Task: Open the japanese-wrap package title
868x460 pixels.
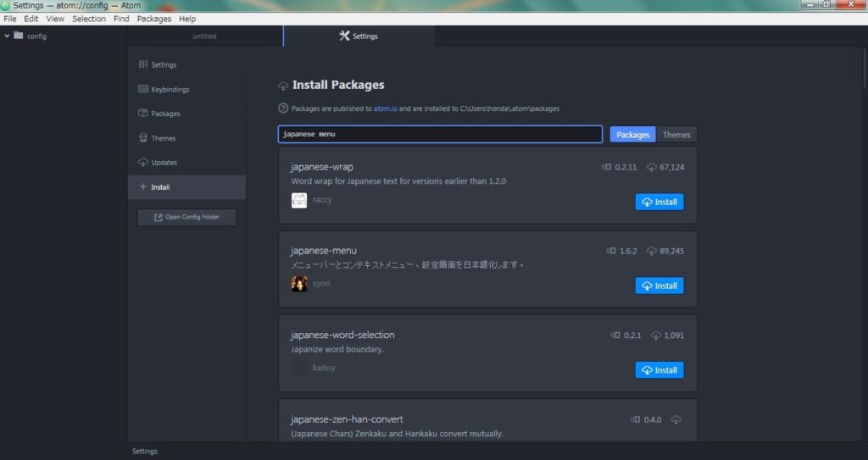Action: (321, 167)
